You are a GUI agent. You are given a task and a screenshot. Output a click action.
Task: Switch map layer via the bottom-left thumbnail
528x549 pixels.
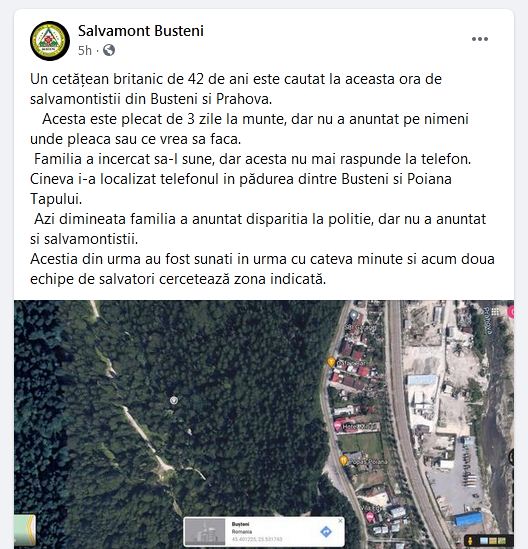pos(25,530)
